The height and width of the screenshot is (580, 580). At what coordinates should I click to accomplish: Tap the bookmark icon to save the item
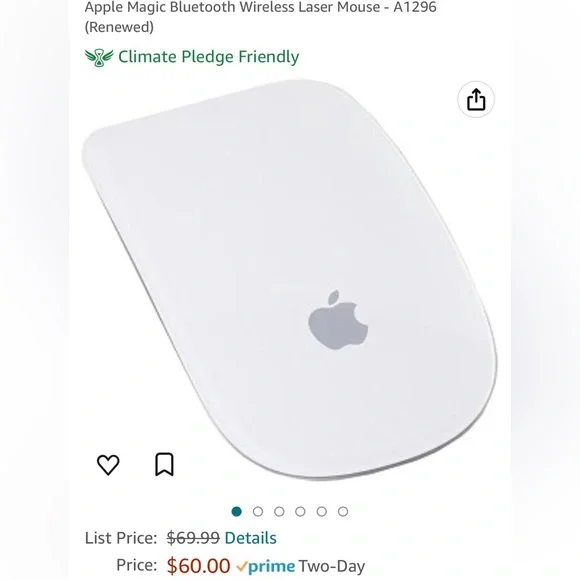(164, 464)
